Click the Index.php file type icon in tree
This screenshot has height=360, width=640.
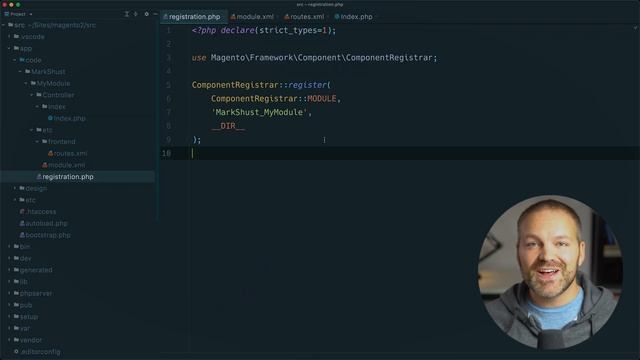(50, 118)
